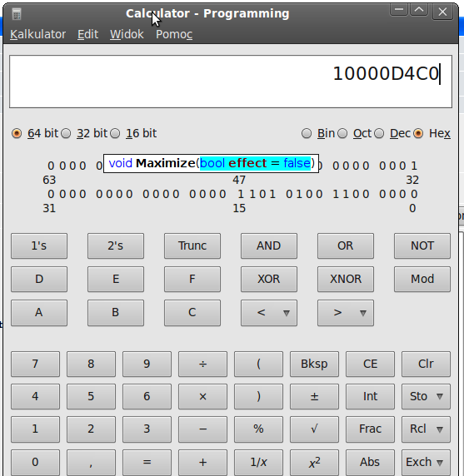
Task: Click the multiplication × button
Action: [202, 396]
